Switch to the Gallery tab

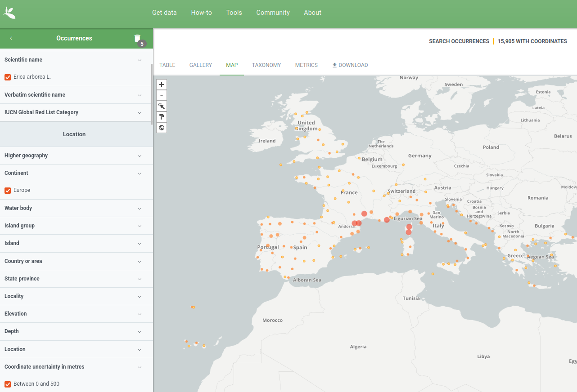click(200, 65)
